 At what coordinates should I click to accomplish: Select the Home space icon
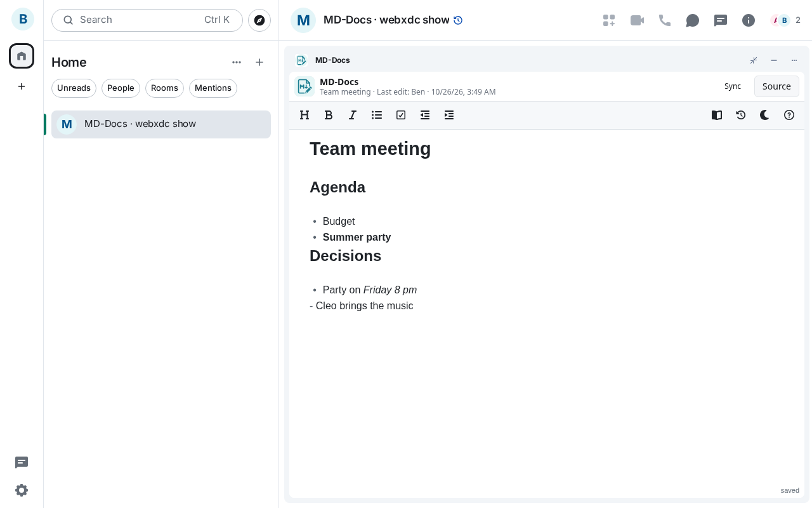[x=22, y=56]
